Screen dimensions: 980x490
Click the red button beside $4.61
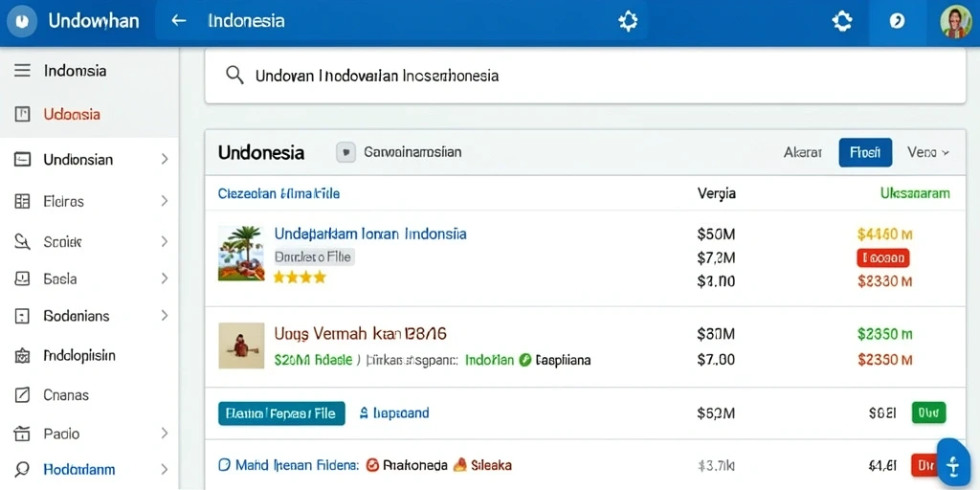pyautogui.click(x=926, y=465)
